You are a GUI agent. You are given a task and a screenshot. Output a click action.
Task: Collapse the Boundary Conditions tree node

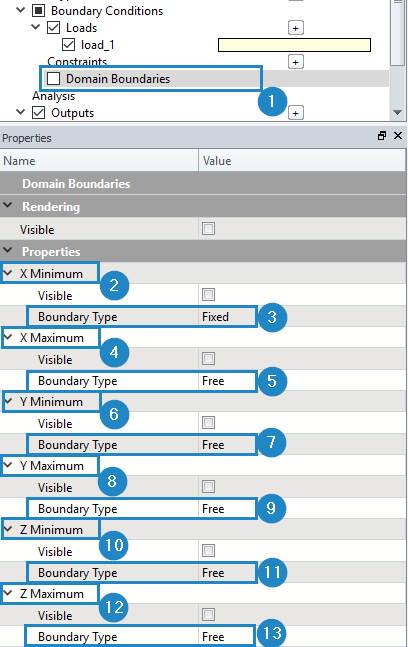[x=20, y=10]
